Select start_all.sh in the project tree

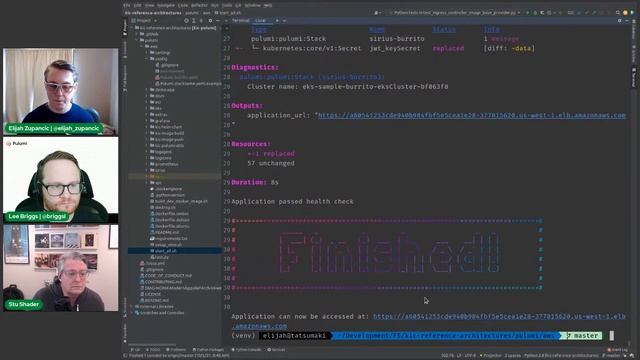[175, 251]
